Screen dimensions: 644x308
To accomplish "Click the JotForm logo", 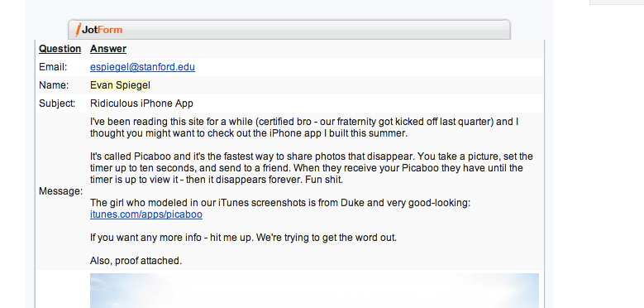I will (99, 30).
